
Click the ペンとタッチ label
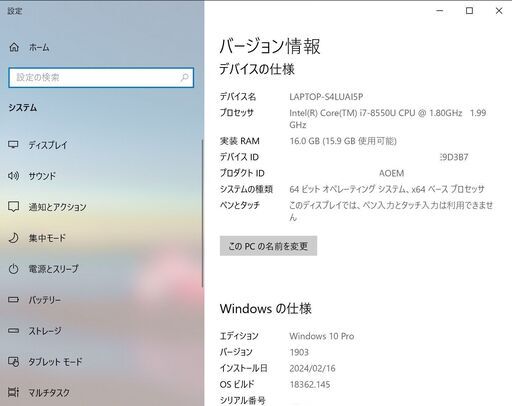click(240, 205)
